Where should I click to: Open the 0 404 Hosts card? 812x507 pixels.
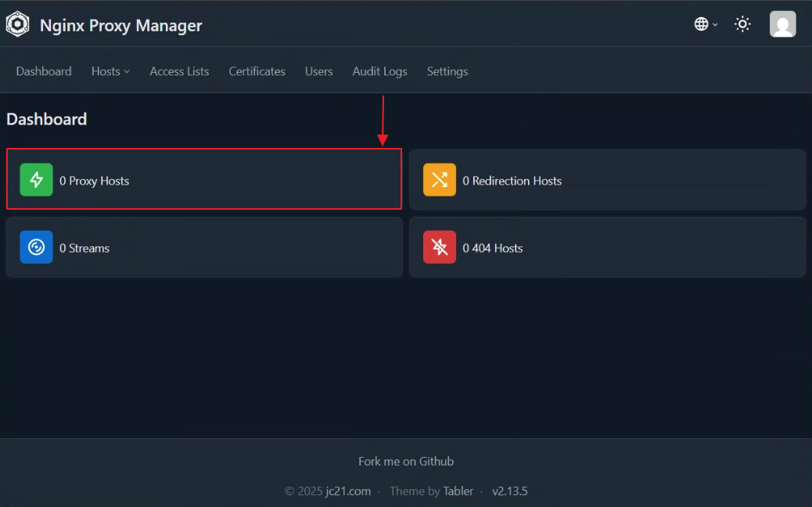[608, 247]
